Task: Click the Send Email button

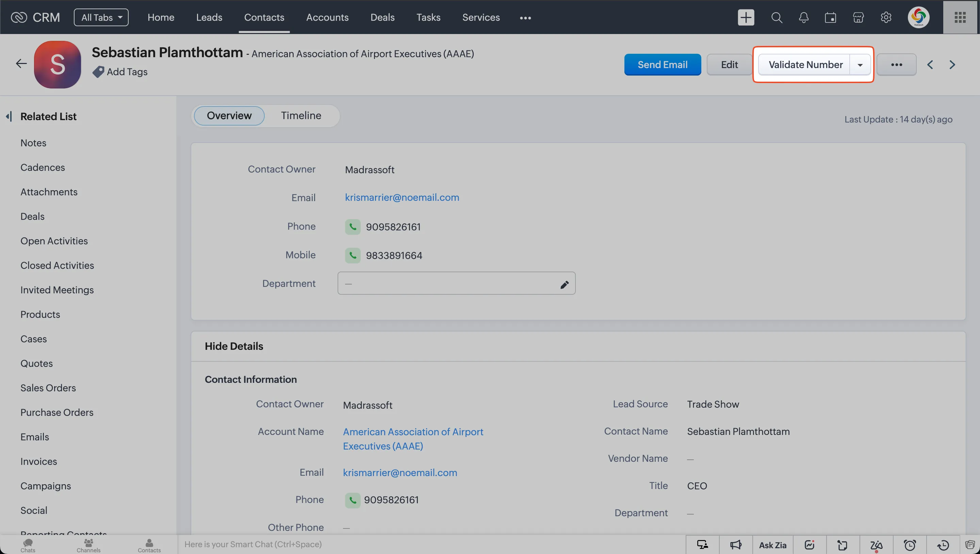Action: pos(662,64)
